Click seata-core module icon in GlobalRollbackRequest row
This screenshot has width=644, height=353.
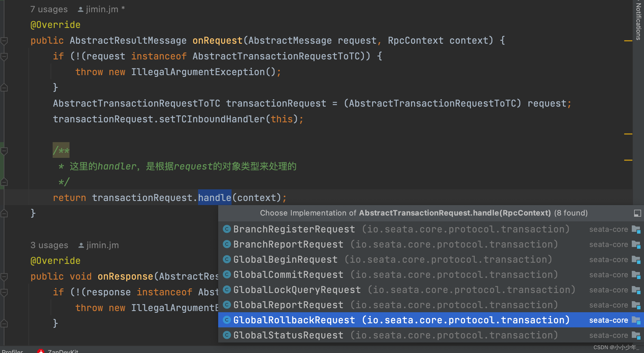pyautogui.click(x=636, y=320)
